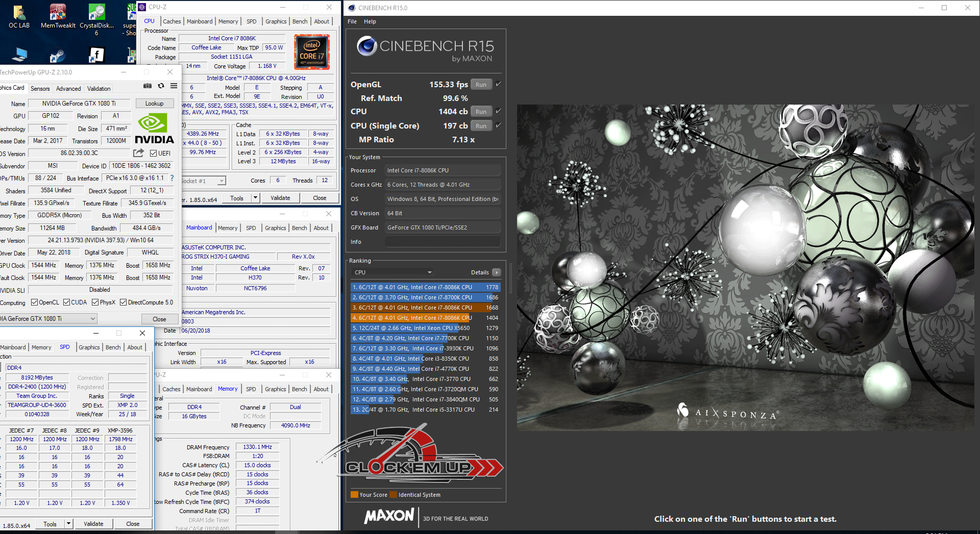Run the CPU (Single Core) benchmark

coord(481,126)
